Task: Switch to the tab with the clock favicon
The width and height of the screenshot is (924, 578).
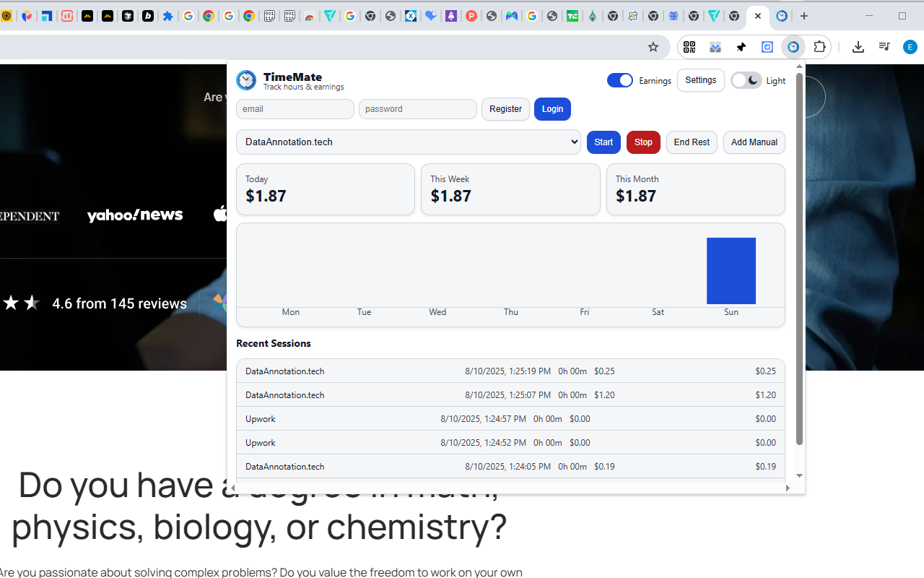Action: coord(782,16)
